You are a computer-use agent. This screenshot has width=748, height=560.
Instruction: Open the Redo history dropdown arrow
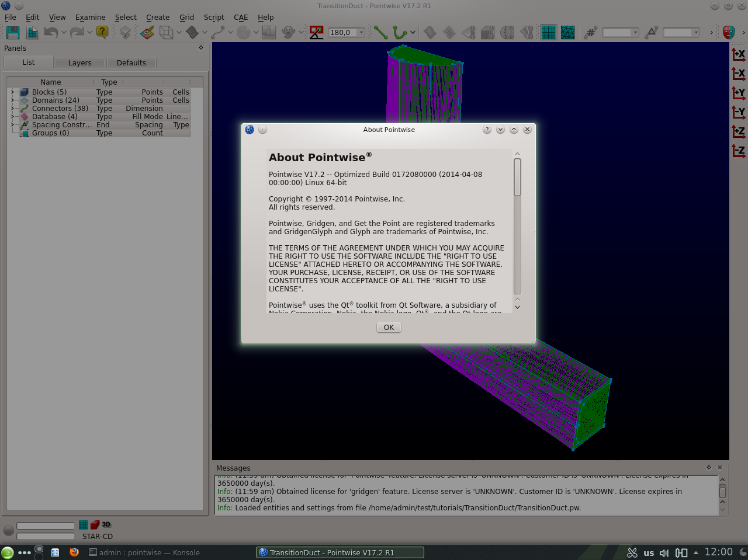(x=89, y=33)
